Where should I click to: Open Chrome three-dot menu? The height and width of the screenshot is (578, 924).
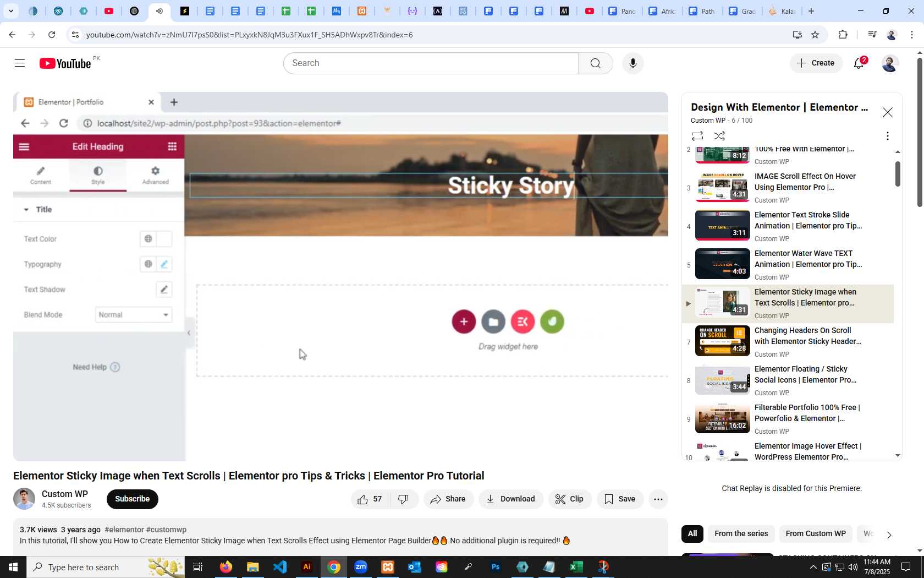coord(912,35)
